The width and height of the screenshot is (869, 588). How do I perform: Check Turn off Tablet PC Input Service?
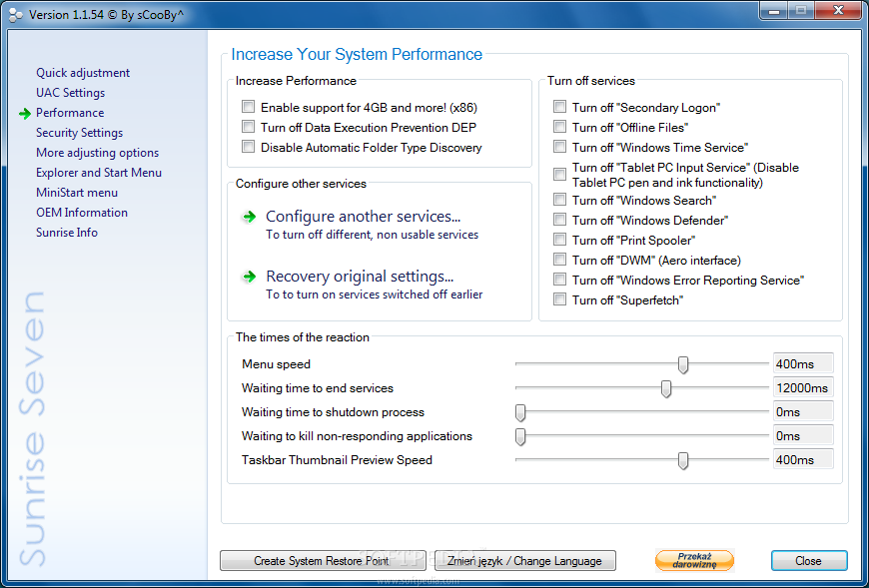coord(559,175)
